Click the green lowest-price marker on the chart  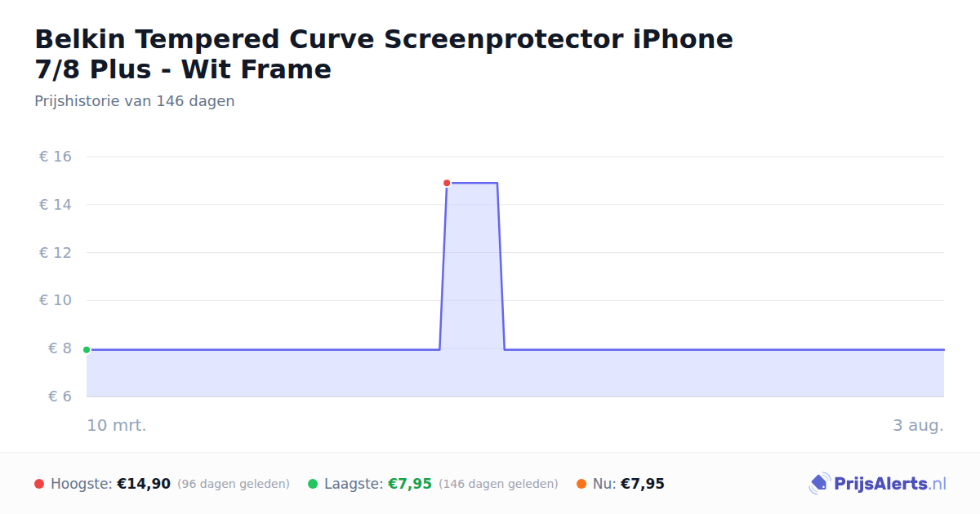(87, 350)
